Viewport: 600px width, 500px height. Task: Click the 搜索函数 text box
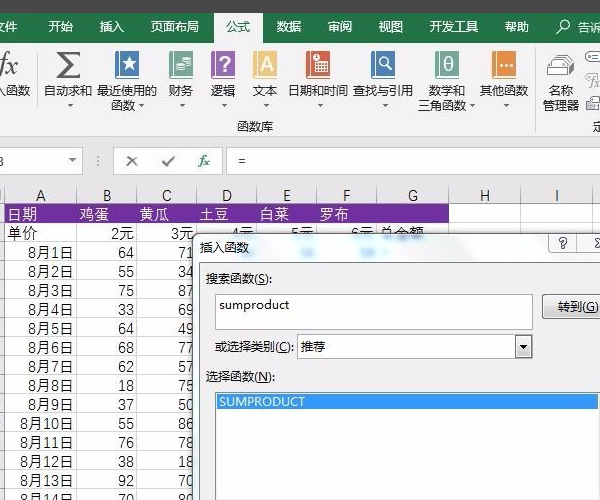pyautogui.click(x=374, y=311)
